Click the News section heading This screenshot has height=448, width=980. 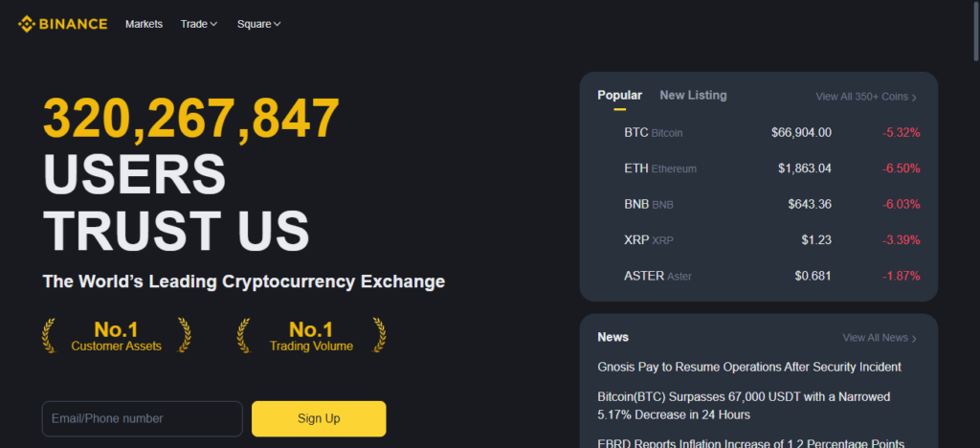[613, 337]
